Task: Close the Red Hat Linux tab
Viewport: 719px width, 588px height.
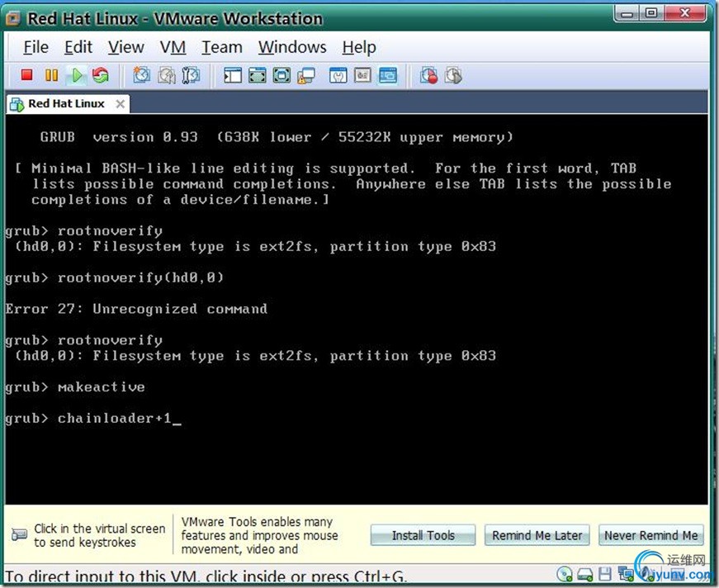Action: click(121, 104)
